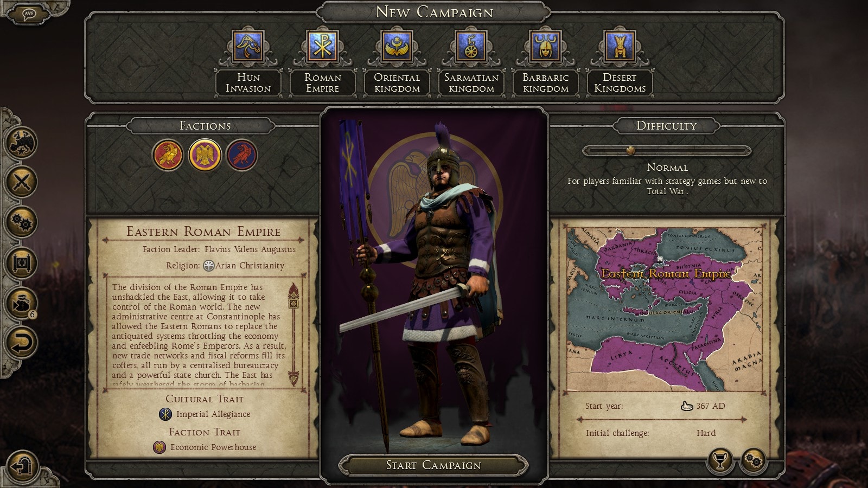Screen dimensions: 868x488
Task: Open the chat bubble AVE icon
Action: pyautogui.click(x=29, y=14)
